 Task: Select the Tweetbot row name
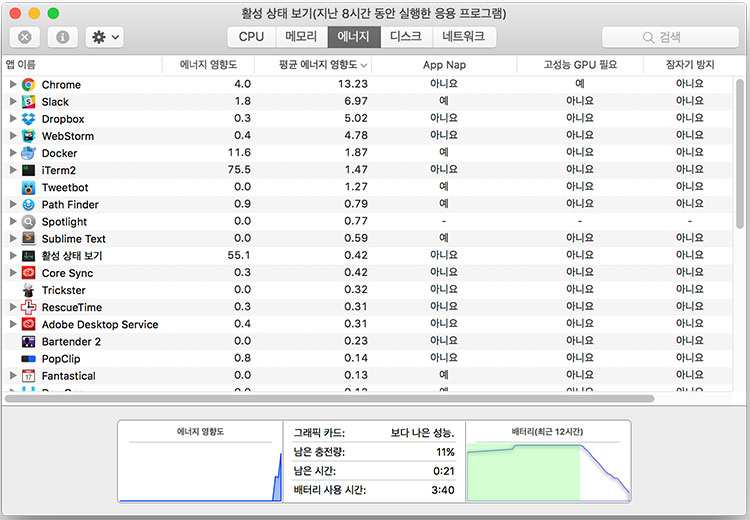pos(65,188)
